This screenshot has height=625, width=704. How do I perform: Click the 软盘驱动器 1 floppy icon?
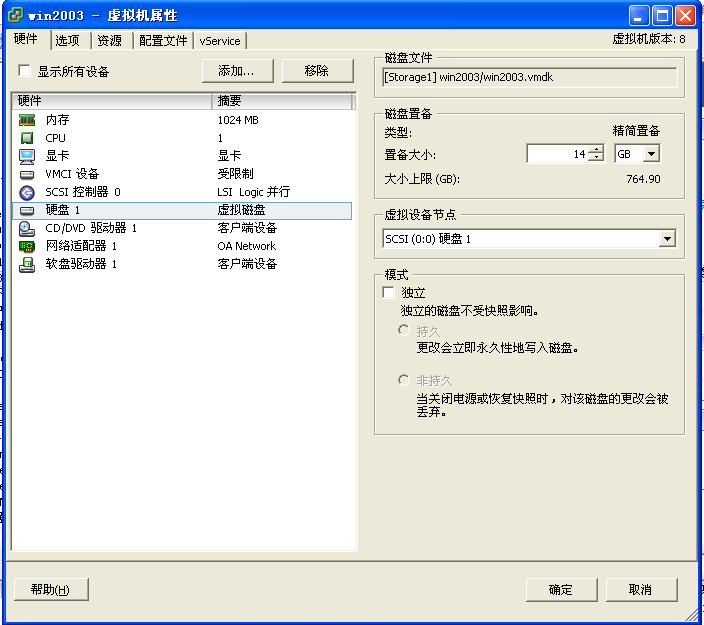(x=27, y=264)
